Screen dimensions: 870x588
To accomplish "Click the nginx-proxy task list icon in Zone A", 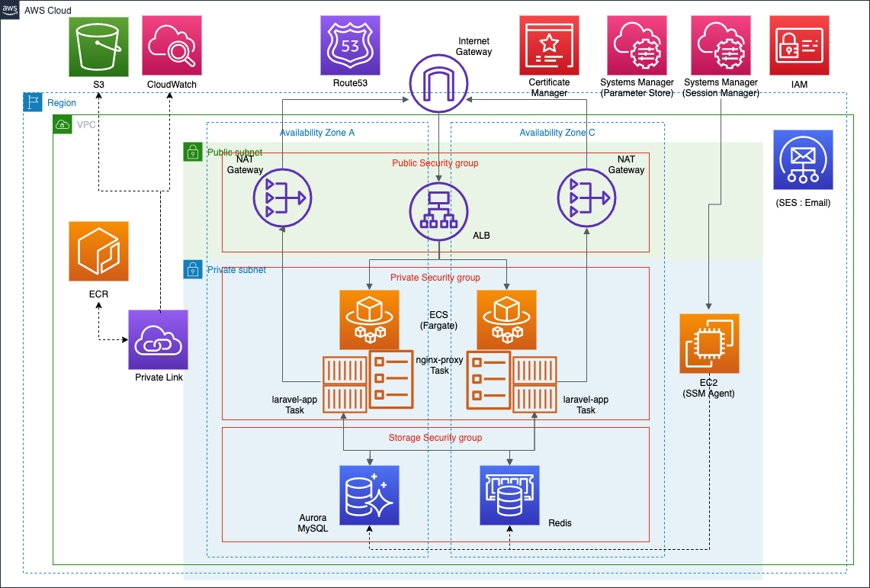I will click(391, 380).
